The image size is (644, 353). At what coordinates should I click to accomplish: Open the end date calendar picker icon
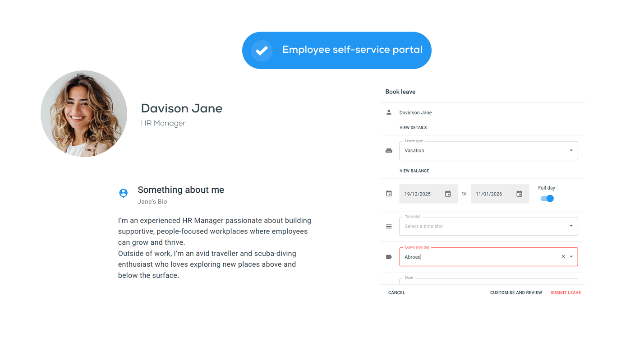[519, 194]
